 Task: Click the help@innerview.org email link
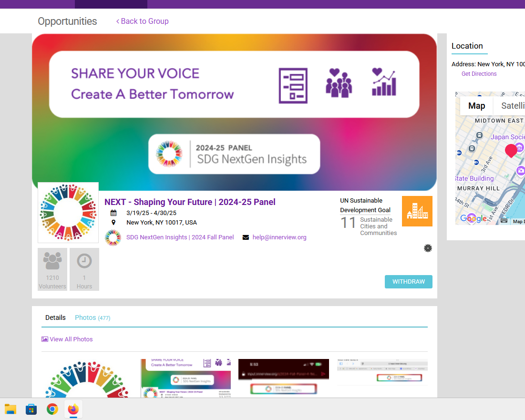point(279,237)
